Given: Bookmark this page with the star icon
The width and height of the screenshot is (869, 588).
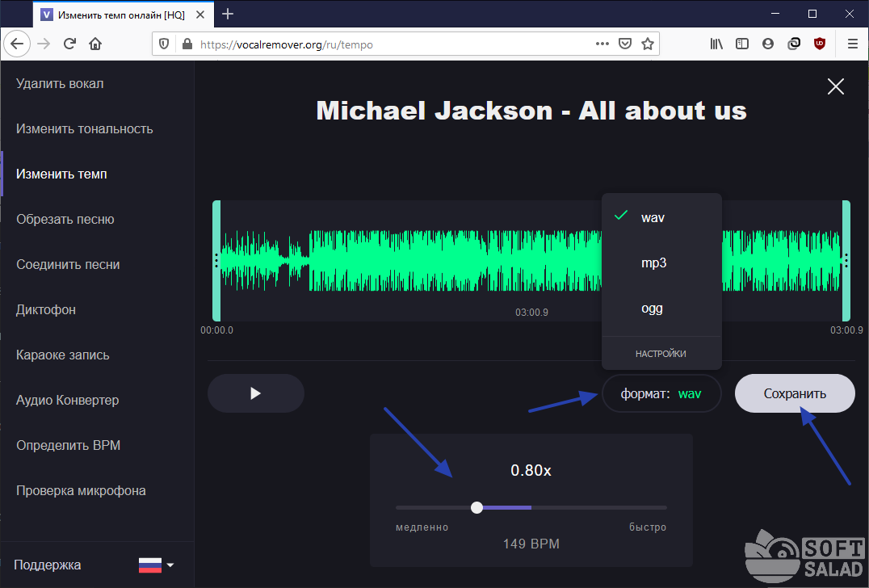Looking at the screenshot, I should pos(648,44).
